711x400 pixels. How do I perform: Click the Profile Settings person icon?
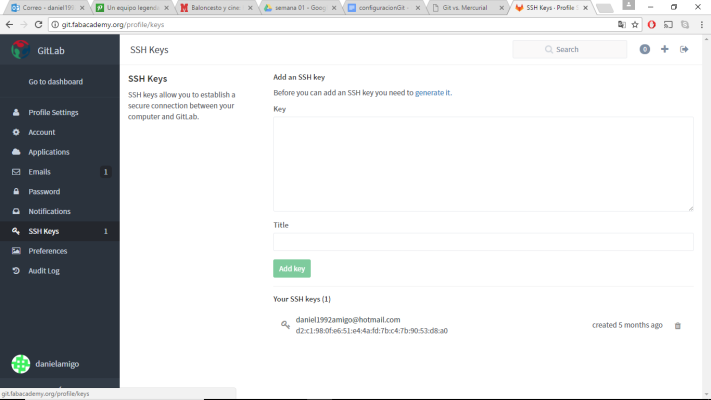pos(16,112)
